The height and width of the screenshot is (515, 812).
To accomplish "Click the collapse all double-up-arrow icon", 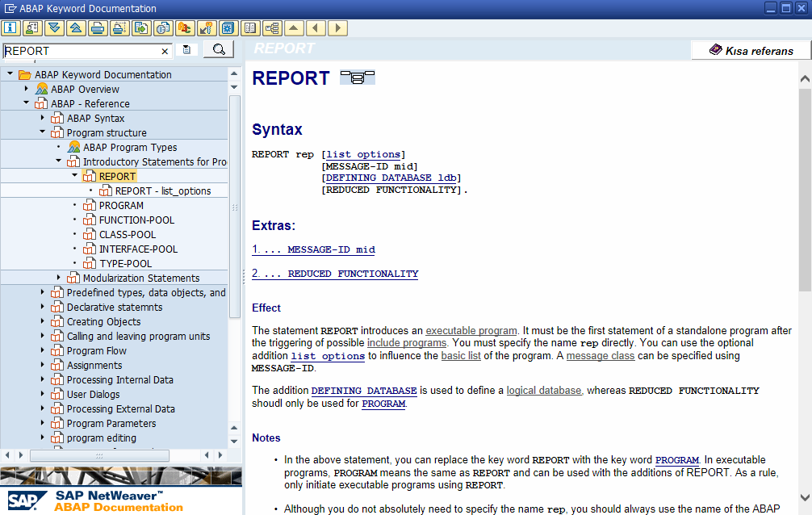I will pyautogui.click(x=76, y=28).
